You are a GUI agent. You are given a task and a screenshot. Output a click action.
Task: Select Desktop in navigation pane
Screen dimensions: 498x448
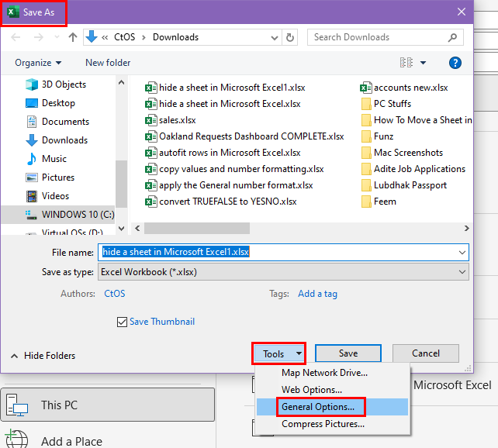58,103
